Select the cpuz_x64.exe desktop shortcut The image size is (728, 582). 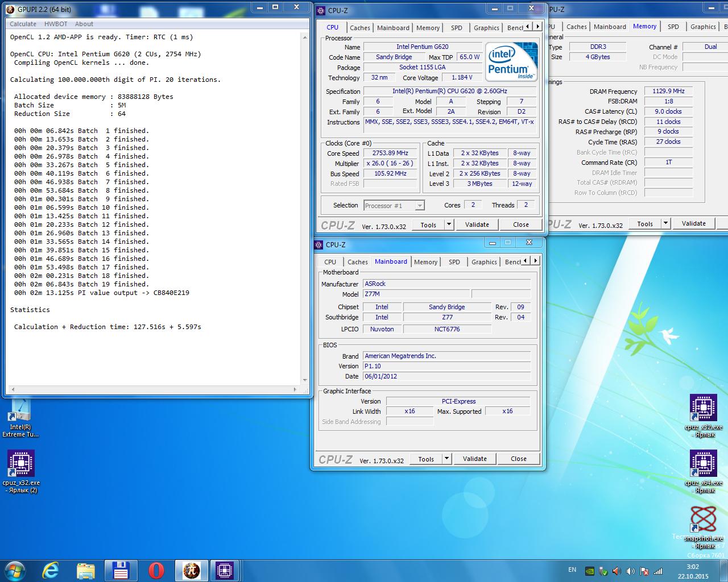[x=704, y=472]
